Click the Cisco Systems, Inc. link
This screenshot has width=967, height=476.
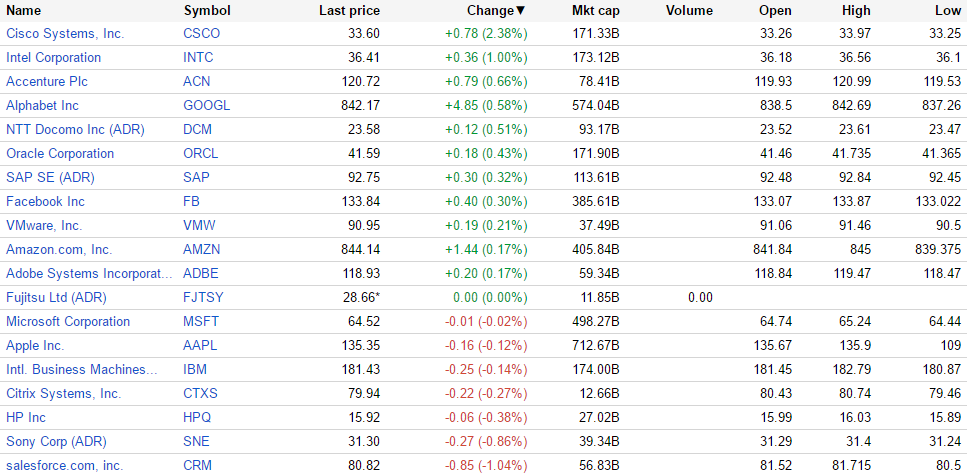(x=65, y=34)
